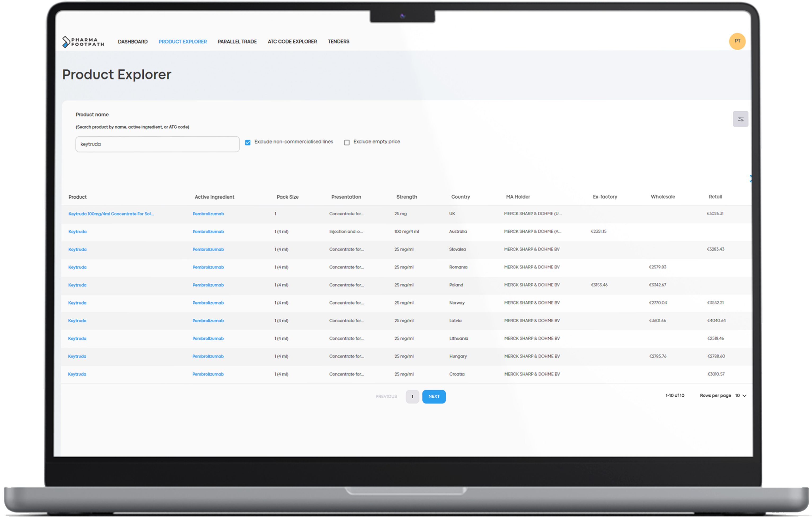812x517 pixels.
Task: Open the Keytruda link in Norway row
Action: (x=77, y=303)
